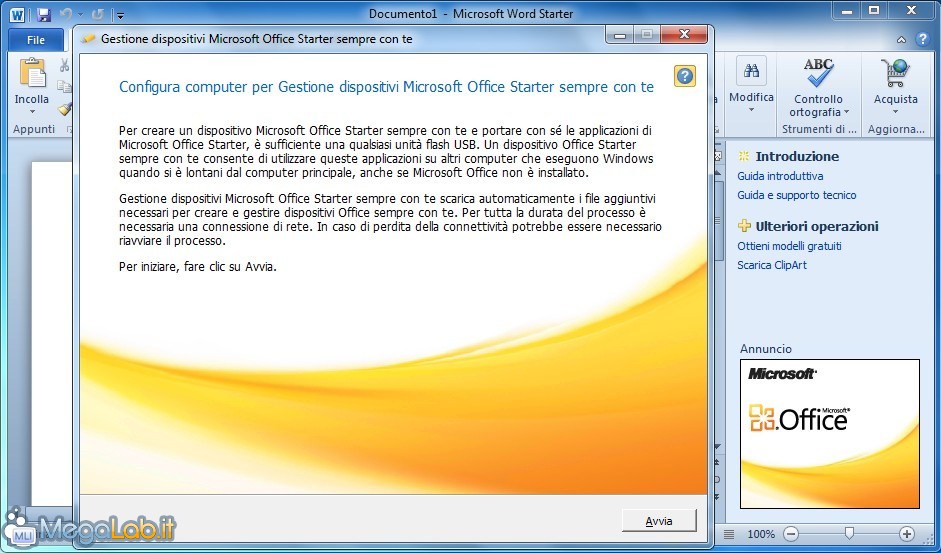Open Customize Quick Access Toolbar dropdown
This screenshot has width=941, height=553.
[120, 15]
